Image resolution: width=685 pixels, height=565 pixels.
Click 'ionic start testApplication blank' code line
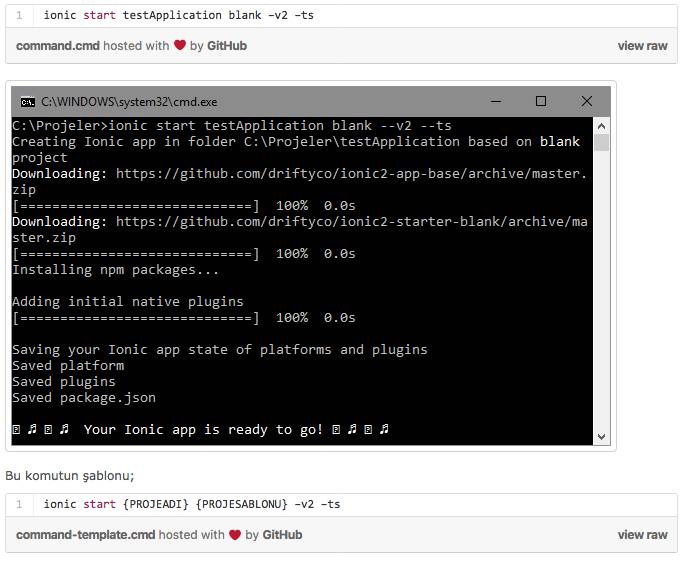coord(178,15)
